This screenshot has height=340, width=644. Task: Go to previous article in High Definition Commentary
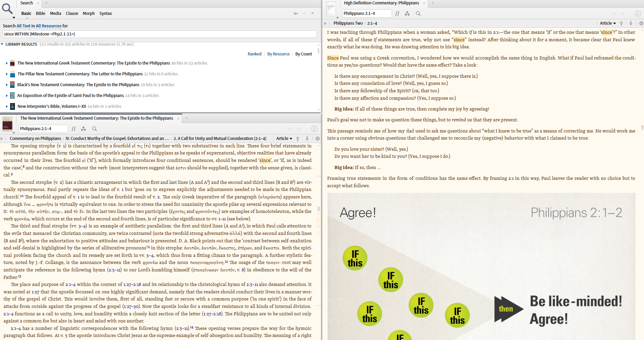click(x=621, y=23)
